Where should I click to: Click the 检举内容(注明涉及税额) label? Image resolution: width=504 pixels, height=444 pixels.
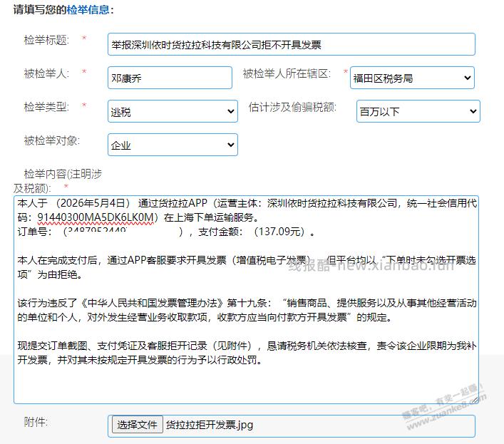click(58, 181)
